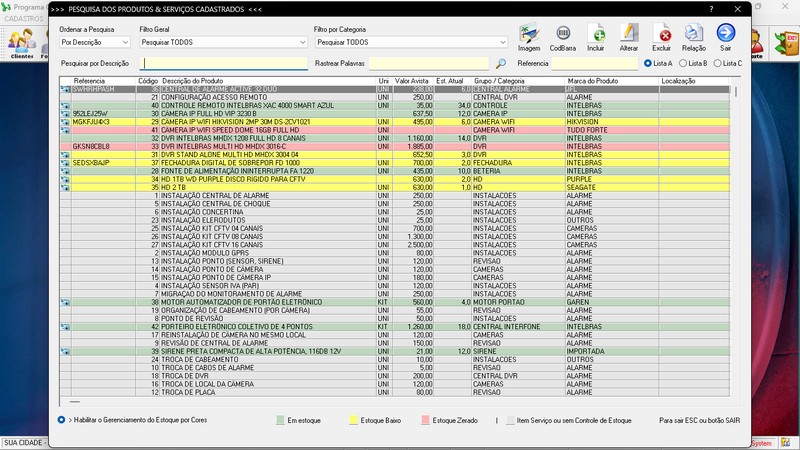Open the Relação report icon
The width and height of the screenshot is (800, 450).
tap(693, 36)
